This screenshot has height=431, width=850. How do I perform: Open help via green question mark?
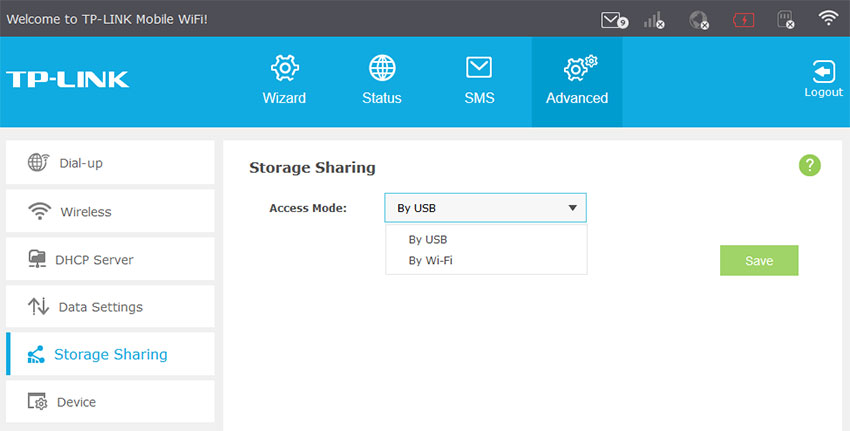click(x=809, y=165)
